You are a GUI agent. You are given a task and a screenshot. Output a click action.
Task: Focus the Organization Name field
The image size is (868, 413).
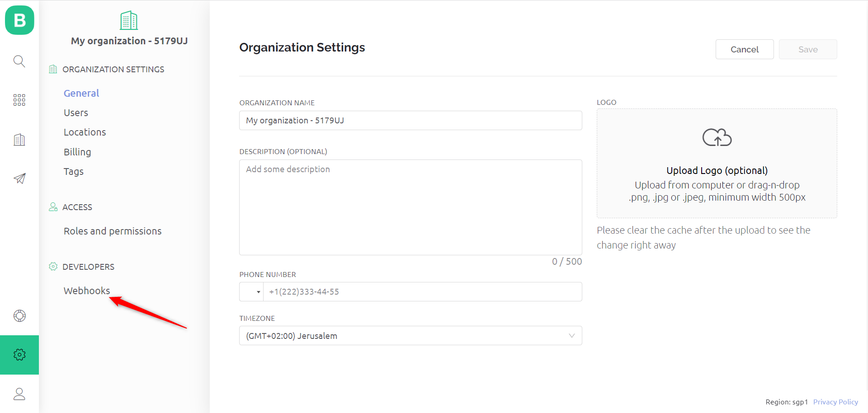pos(410,121)
